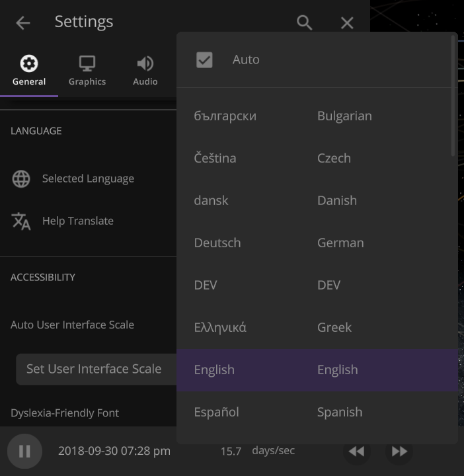Close the Settings panel with X
The height and width of the screenshot is (476, 464).
click(x=347, y=22)
